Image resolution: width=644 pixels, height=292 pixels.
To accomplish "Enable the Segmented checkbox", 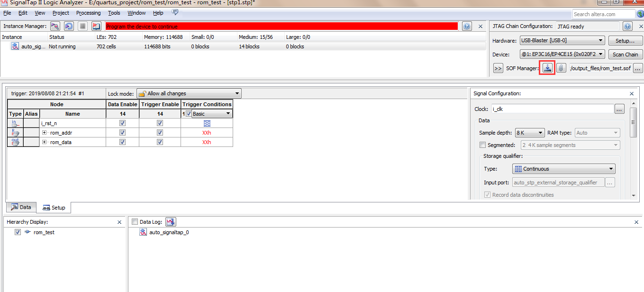I will pyautogui.click(x=482, y=145).
